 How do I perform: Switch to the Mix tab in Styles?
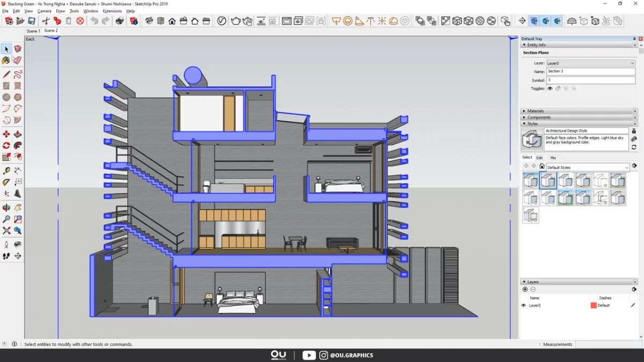point(553,157)
